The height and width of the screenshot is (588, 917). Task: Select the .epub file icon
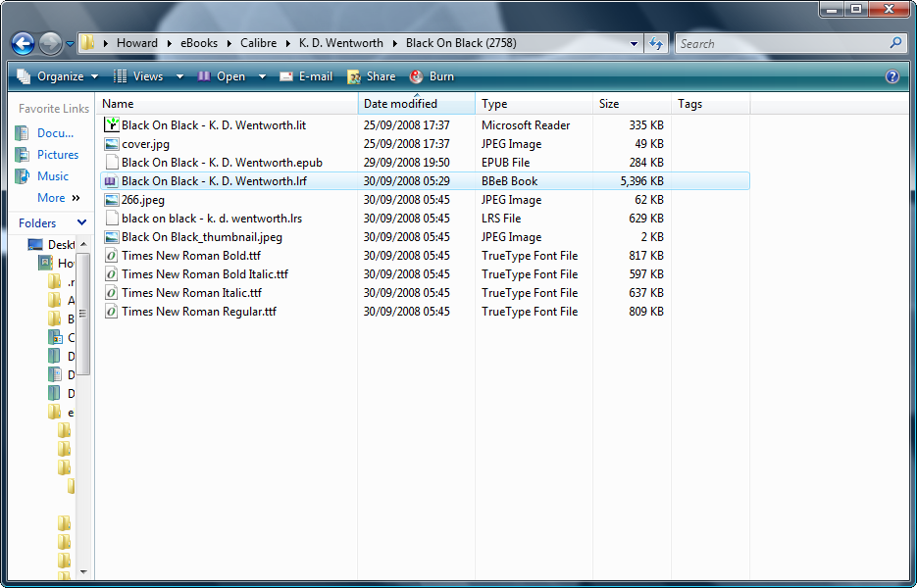tap(112, 162)
